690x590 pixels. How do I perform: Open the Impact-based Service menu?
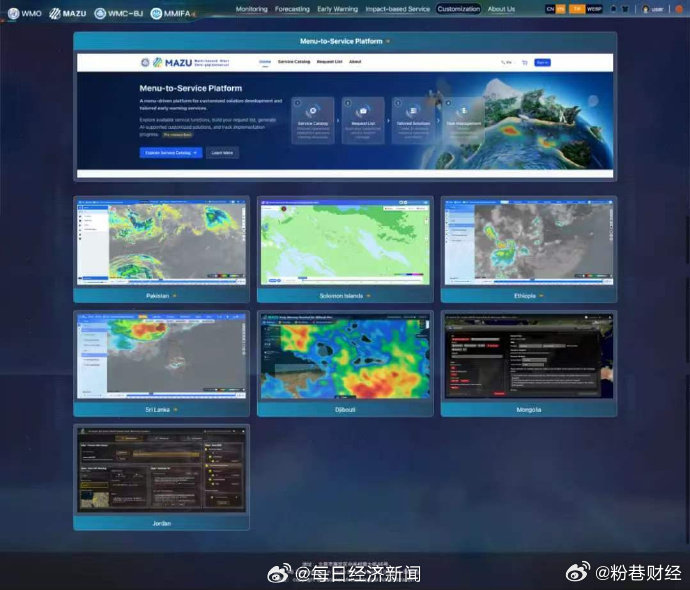click(x=397, y=9)
